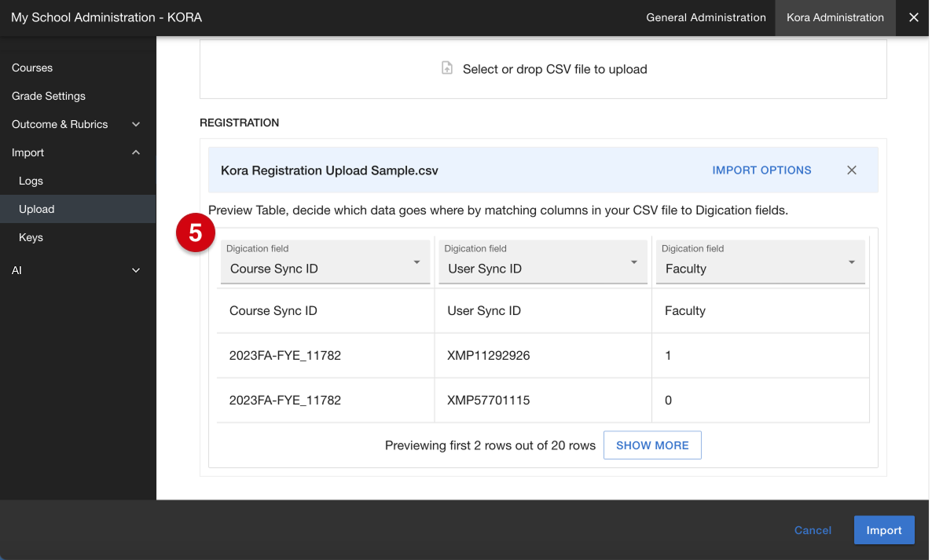Click Select or drop CSV file area

coord(543,69)
